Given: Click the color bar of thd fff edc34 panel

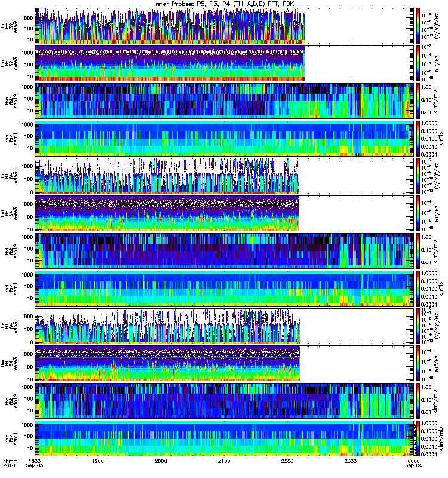Looking at the screenshot, I should point(418,176).
